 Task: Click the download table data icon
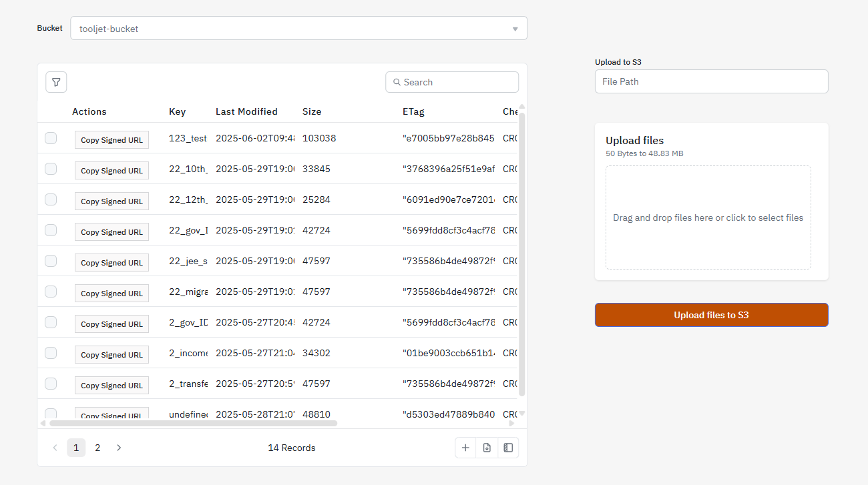(x=487, y=448)
